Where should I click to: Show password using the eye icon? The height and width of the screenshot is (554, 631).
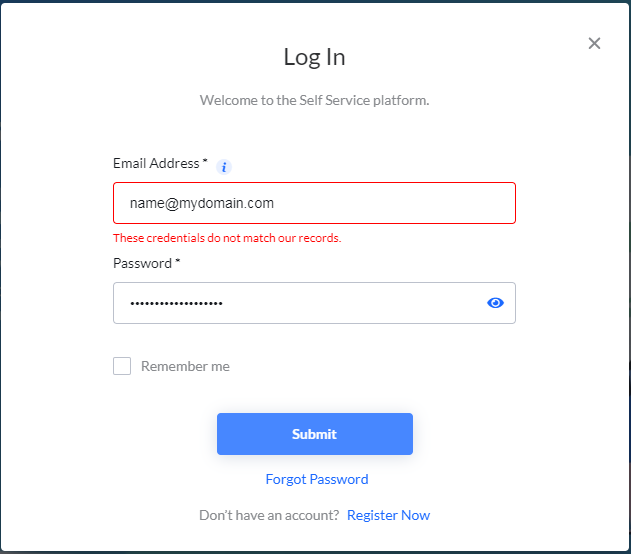pos(495,303)
